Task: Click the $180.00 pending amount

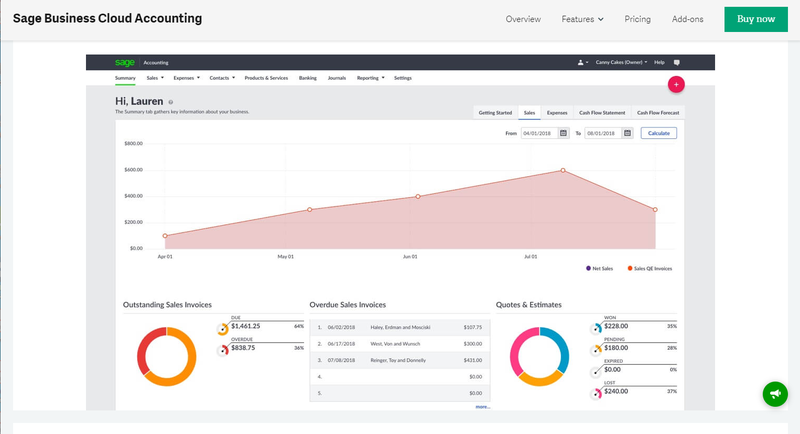Action: tap(616, 348)
